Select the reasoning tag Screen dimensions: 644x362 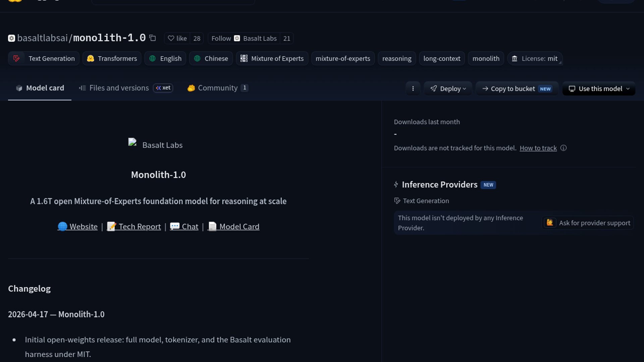[397, 58]
